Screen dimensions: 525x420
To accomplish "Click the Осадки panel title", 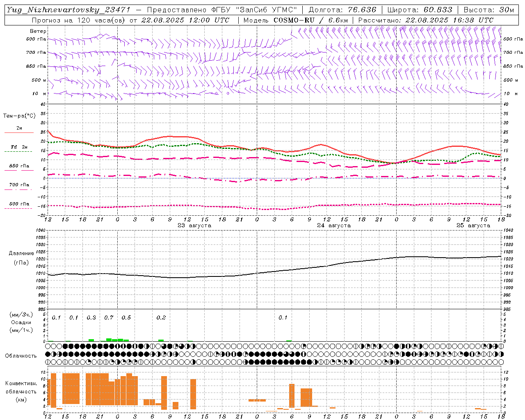I will (x=21, y=322).
